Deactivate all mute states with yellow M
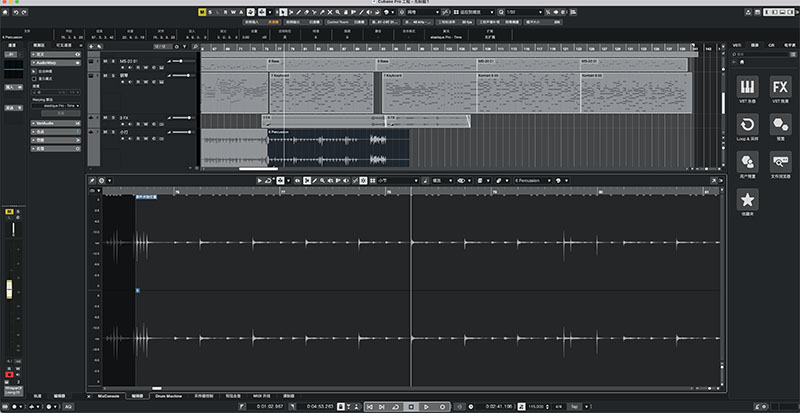Image resolution: width=800 pixels, height=413 pixels. pos(203,12)
